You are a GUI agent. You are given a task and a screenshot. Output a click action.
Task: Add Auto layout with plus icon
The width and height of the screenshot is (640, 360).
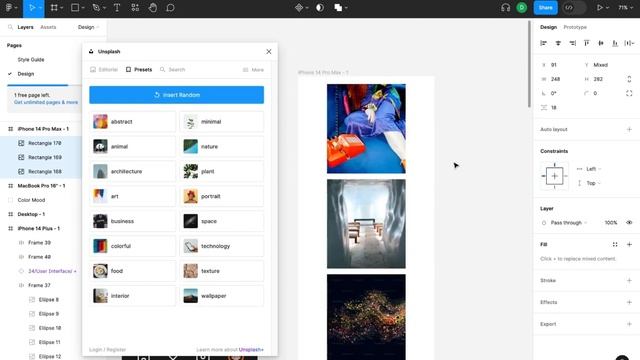coord(629,129)
